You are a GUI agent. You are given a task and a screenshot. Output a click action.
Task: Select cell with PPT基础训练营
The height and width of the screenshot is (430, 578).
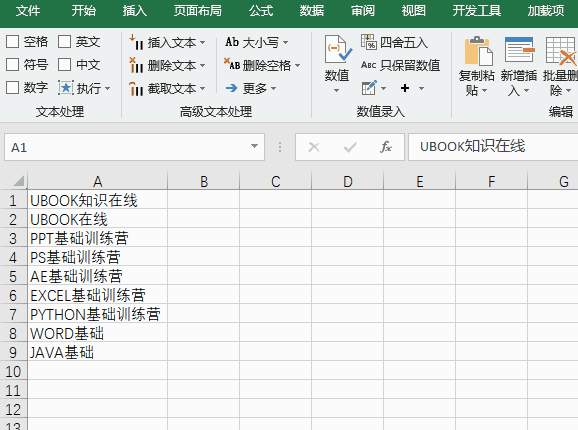click(x=97, y=238)
